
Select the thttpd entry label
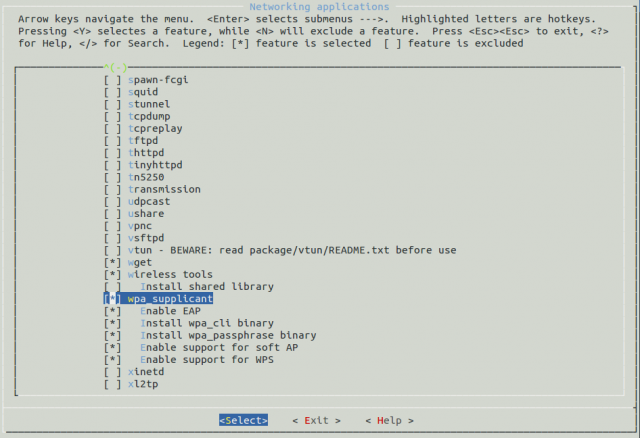pyautogui.click(x=146, y=153)
